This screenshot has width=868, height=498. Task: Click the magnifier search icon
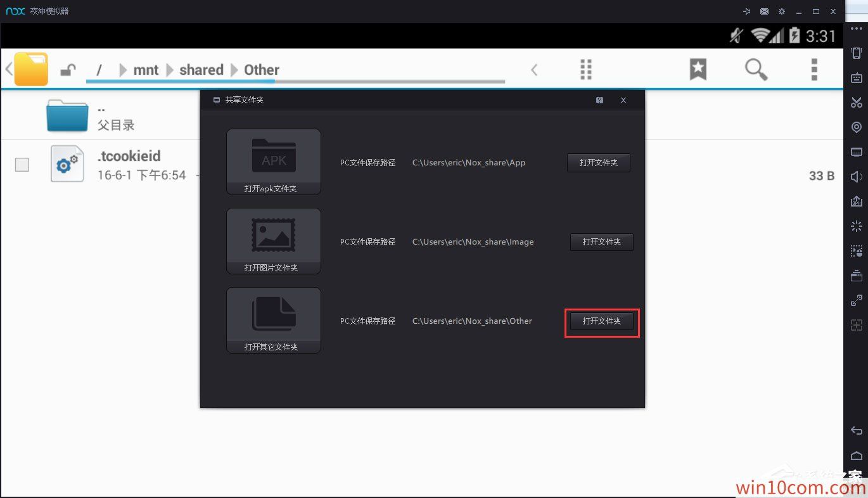click(756, 70)
